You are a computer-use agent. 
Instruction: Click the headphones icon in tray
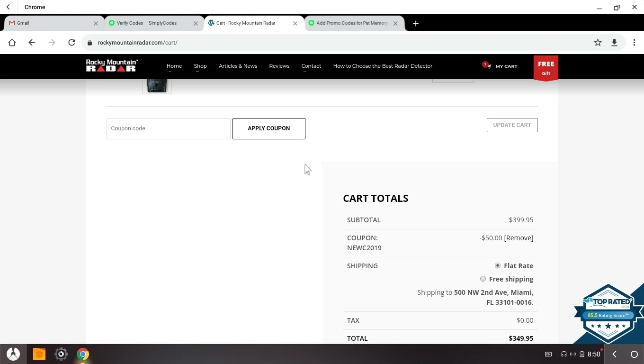[x=563, y=354]
